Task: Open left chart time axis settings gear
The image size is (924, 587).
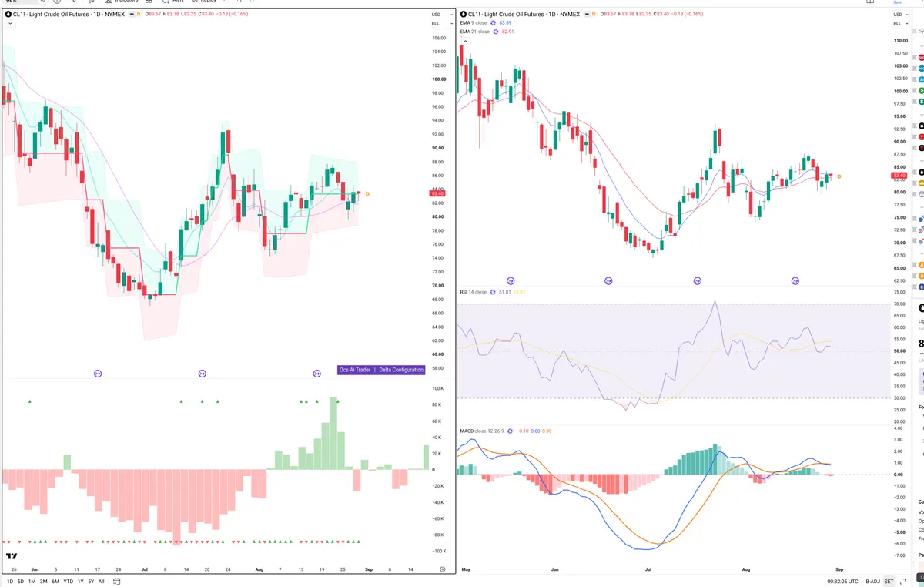Action: click(x=442, y=569)
